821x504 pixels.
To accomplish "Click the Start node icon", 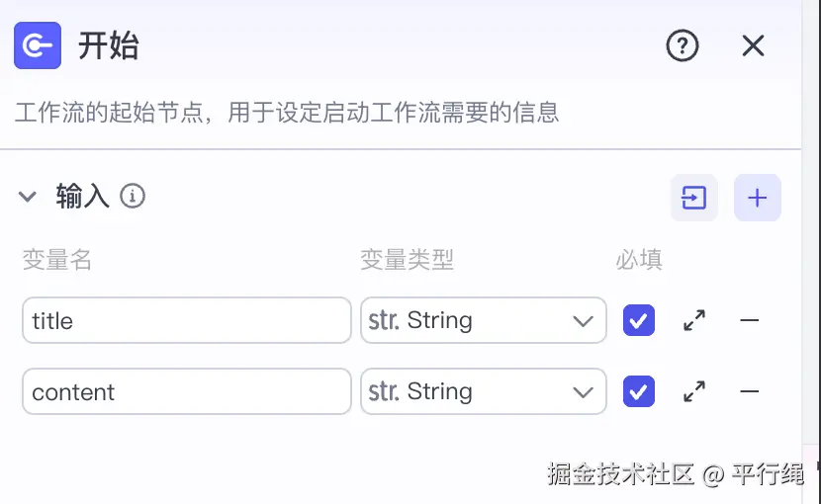I will pos(38,45).
